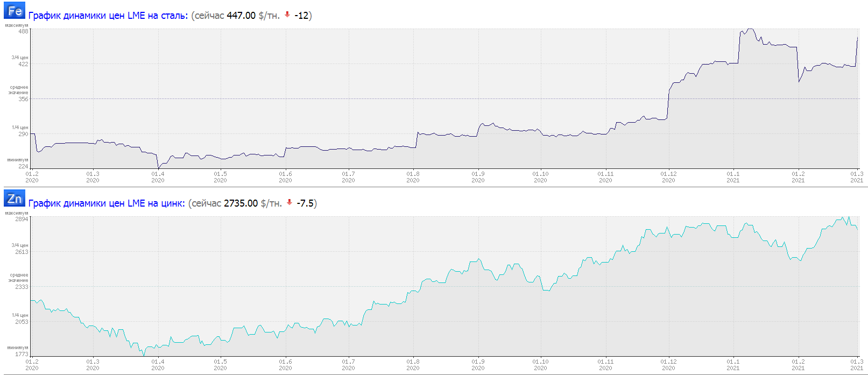Click the zinc maximum 2894 axis label
868x375 pixels.
(22, 219)
